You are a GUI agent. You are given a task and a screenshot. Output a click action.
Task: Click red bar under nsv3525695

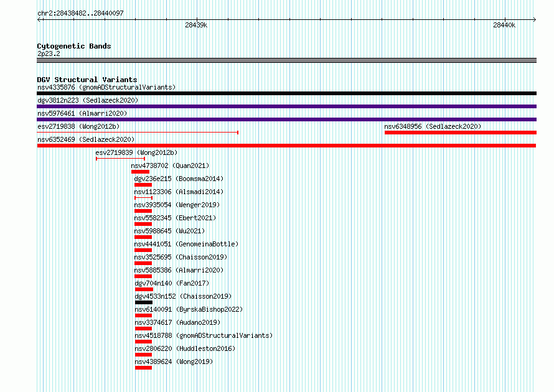pyautogui.click(x=143, y=263)
